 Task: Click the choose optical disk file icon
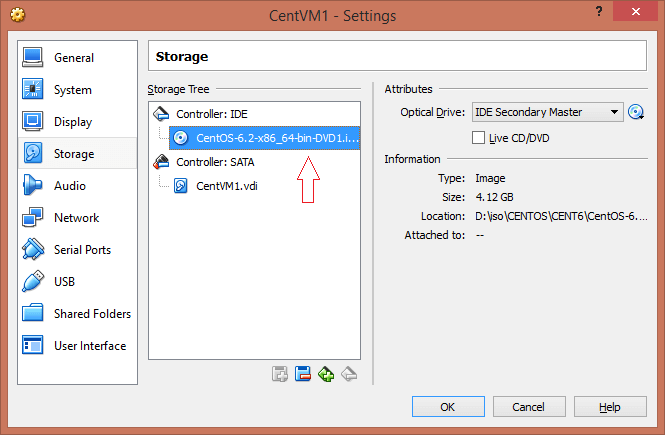tap(636, 112)
